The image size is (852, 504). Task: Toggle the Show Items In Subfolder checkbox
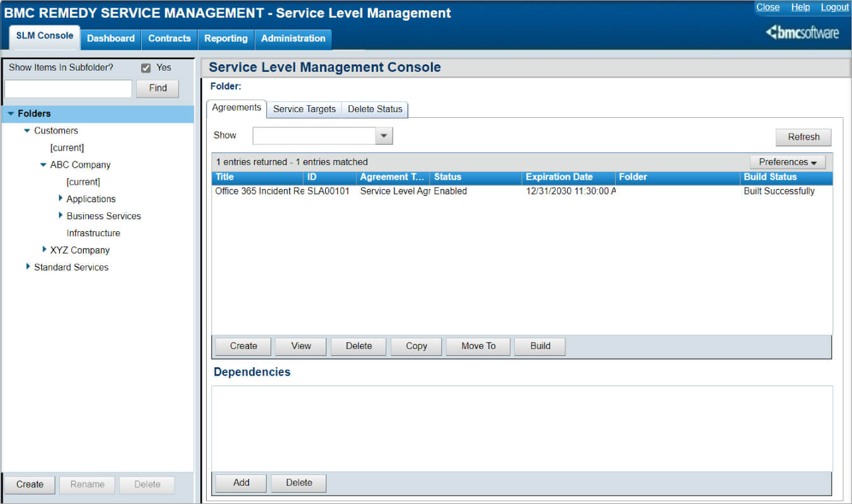point(146,68)
